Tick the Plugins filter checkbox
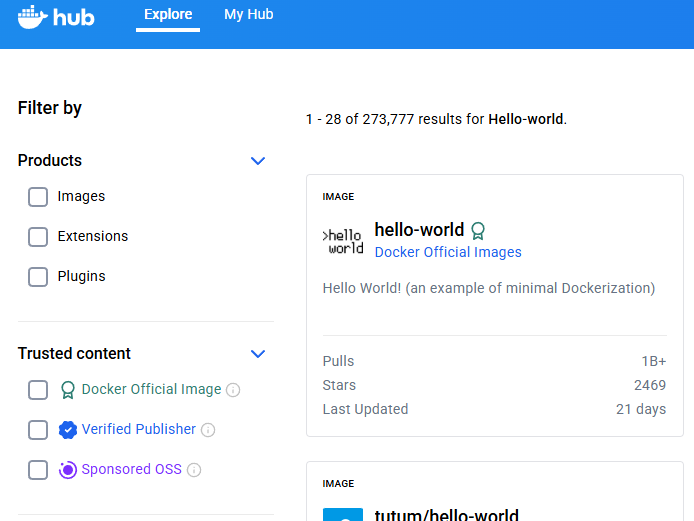The height and width of the screenshot is (521, 694). (38, 277)
